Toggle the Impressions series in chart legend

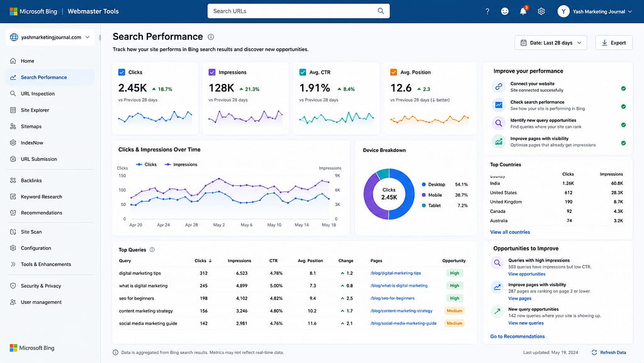[181, 164]
